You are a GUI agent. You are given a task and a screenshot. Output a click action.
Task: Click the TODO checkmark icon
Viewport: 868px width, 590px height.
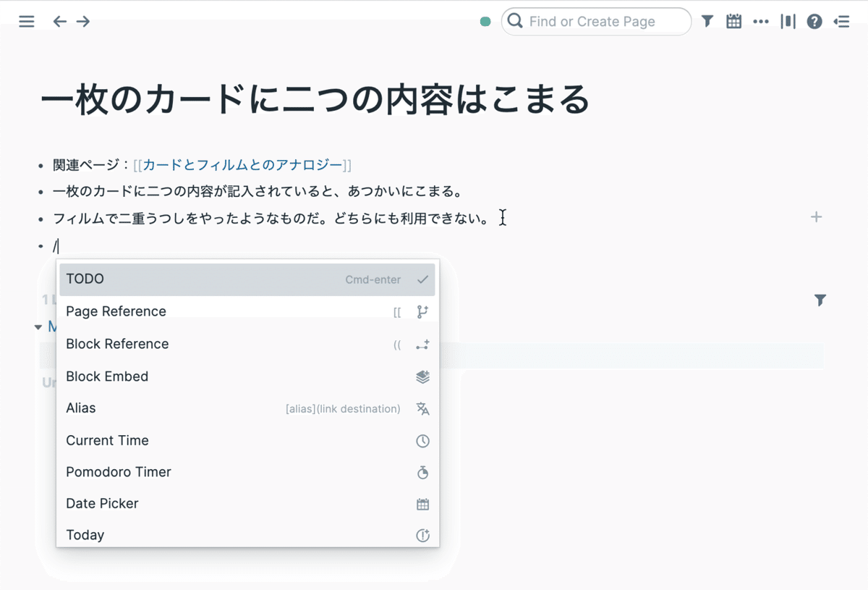tap(423, 279)
